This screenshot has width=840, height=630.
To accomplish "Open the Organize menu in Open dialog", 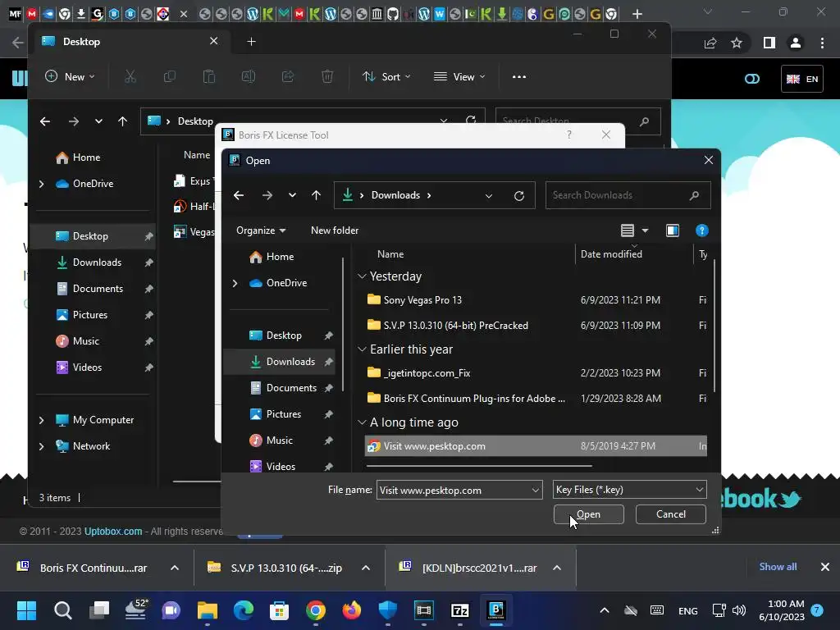I will [261, 231].
